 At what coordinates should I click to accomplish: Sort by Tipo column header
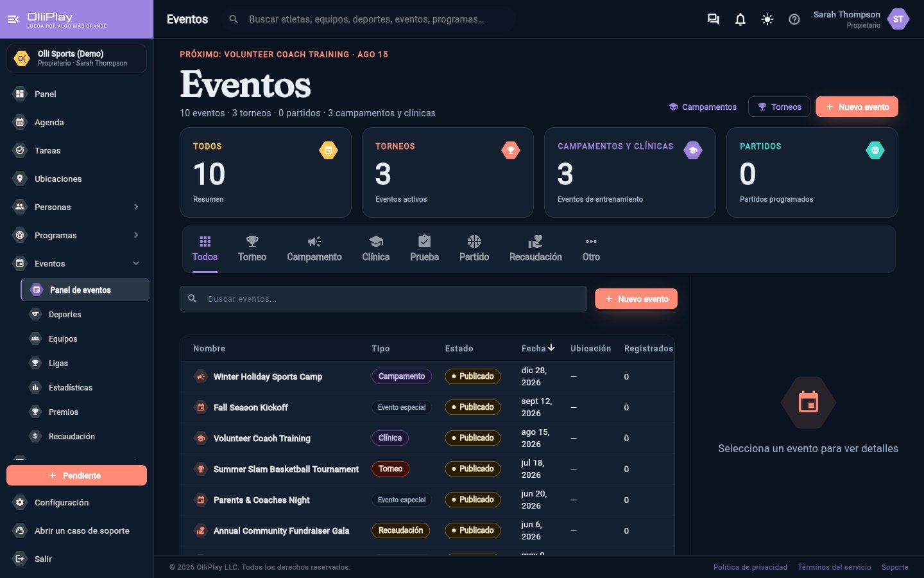[x=381, y=348]
